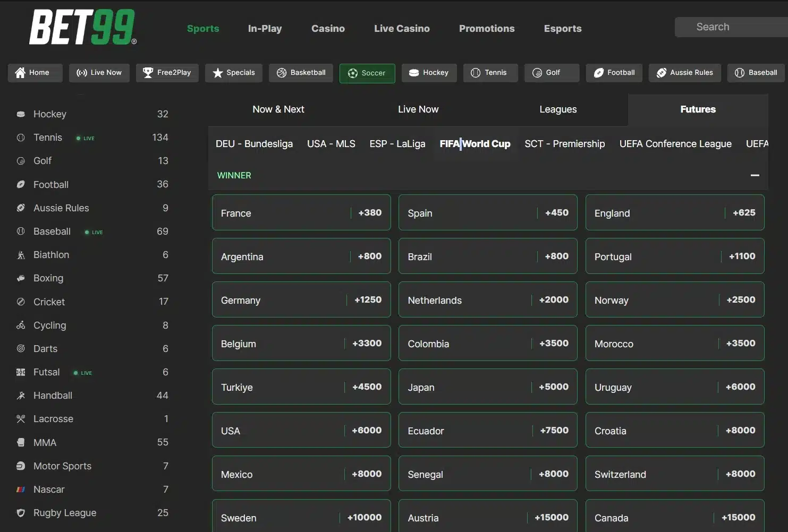Screen dimensions: 788x532
Task: Add Croatia +8000 to betslip
Action: (675, 430)
